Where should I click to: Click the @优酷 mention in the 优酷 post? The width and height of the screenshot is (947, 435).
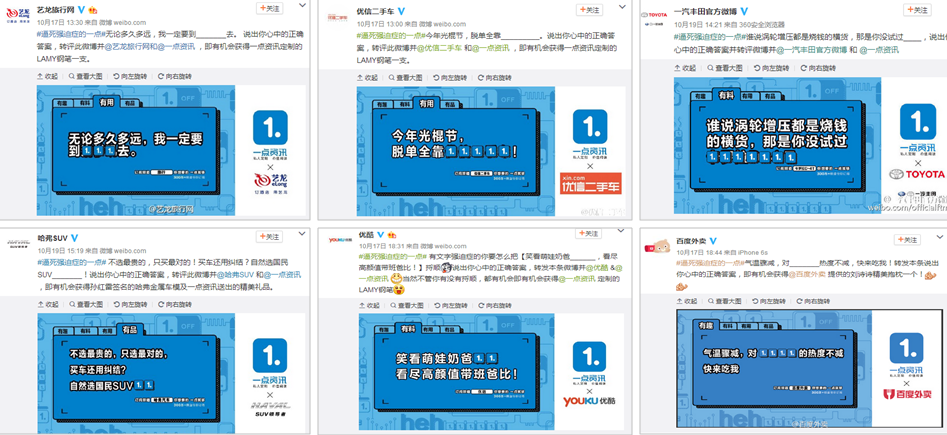(x=597, y=267)
